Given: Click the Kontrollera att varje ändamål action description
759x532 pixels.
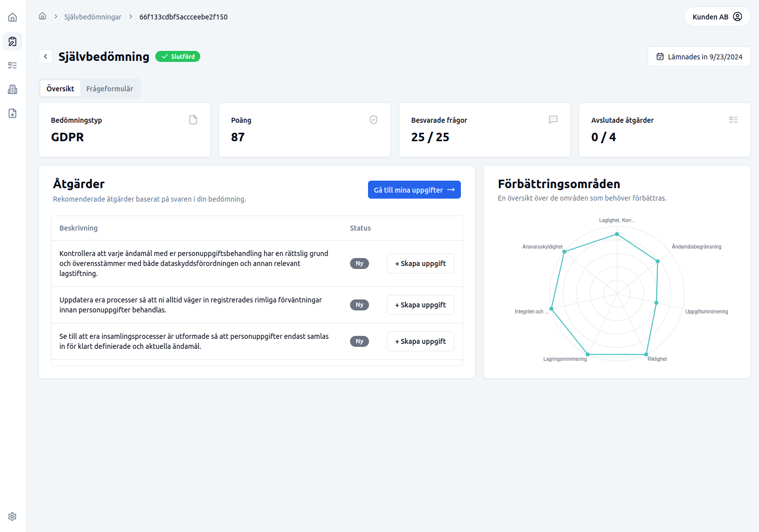Looking at the screenshot, I should [194, 264].
